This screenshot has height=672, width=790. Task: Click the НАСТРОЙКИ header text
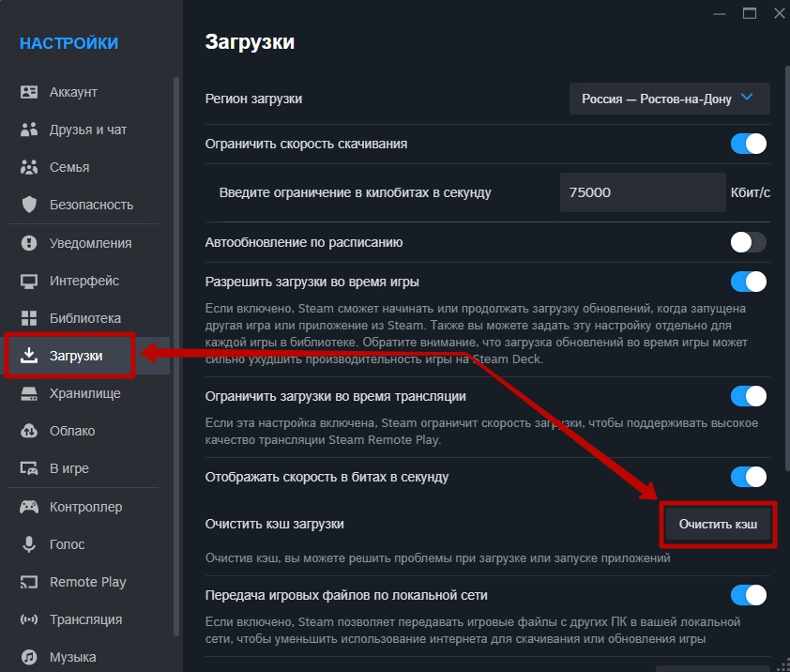click(69, 43)
